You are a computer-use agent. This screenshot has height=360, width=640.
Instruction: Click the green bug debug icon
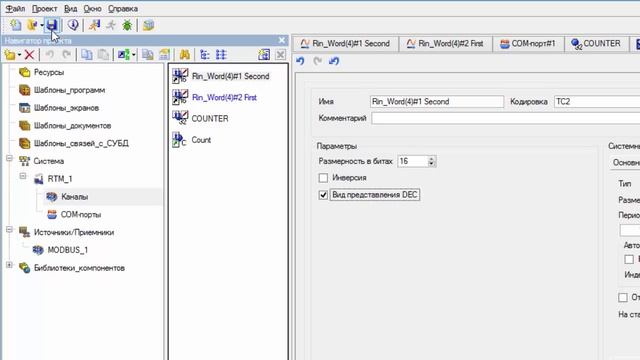[127, 25]
